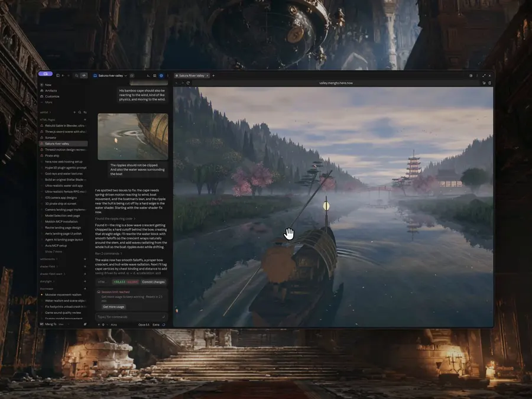Open the Pirate ship session
This screenshot has width=532, height=399.
pyautogui.click(x=64, y=155)
